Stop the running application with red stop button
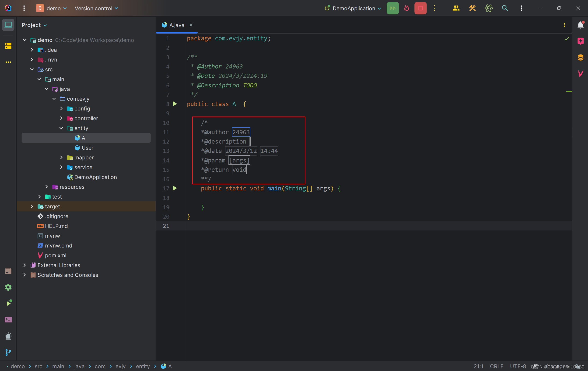 coord(420,8)
